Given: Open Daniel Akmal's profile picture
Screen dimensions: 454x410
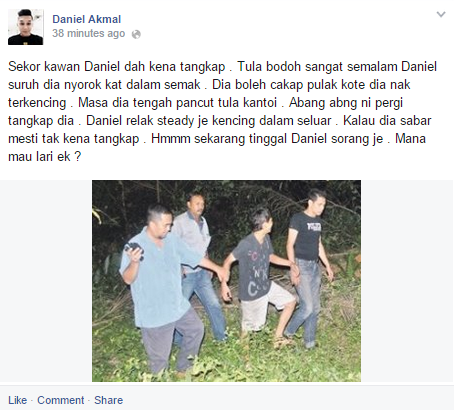Looking at the screenshot, I should pyautogui.click(x=26, y=27).
